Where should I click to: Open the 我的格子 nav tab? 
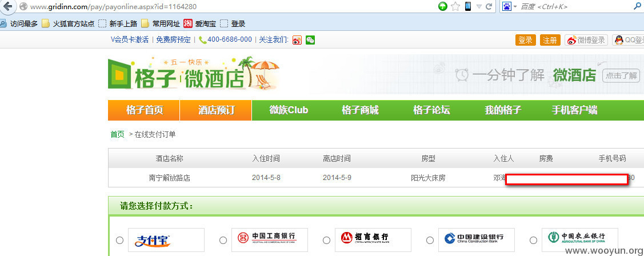(503, 110)
